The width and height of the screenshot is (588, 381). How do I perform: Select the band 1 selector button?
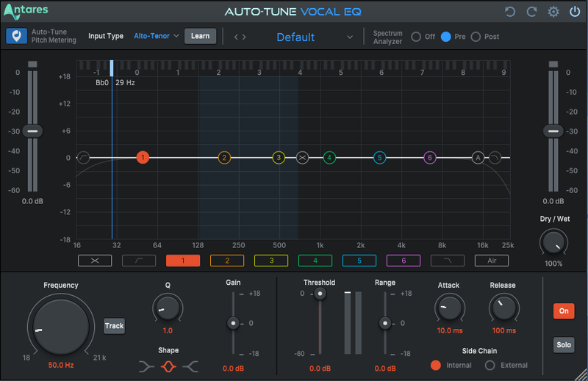click(x=183, y=261)
